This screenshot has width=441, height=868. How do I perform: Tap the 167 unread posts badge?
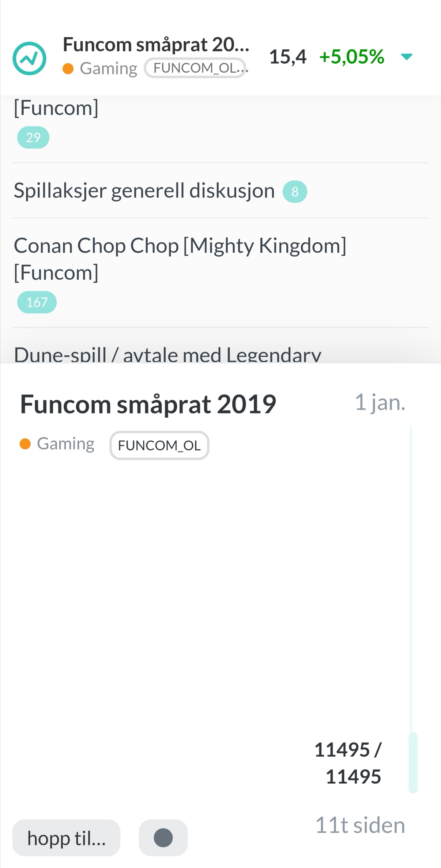pos(37,302)
